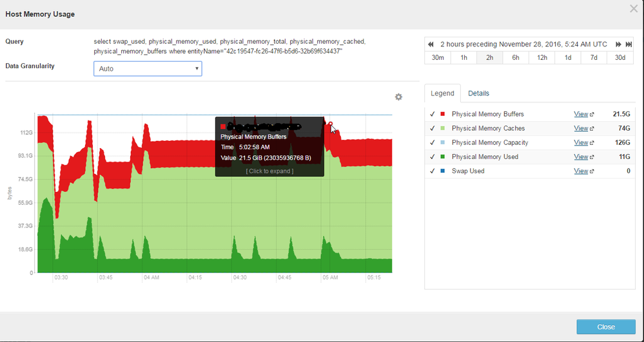The image size is (644, 342).
Task: Click the '04 AM' x-axis label
Action: pos(151,278)
